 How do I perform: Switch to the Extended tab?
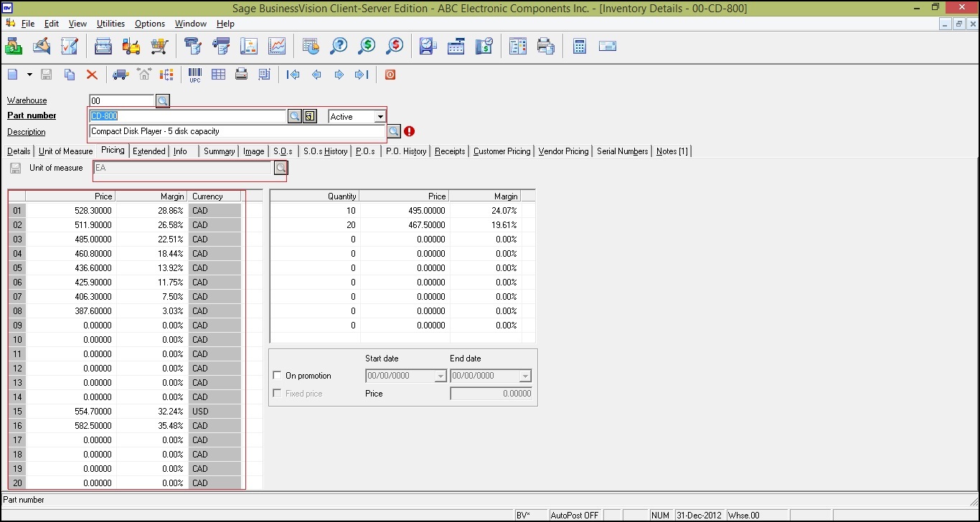(149, 151)
